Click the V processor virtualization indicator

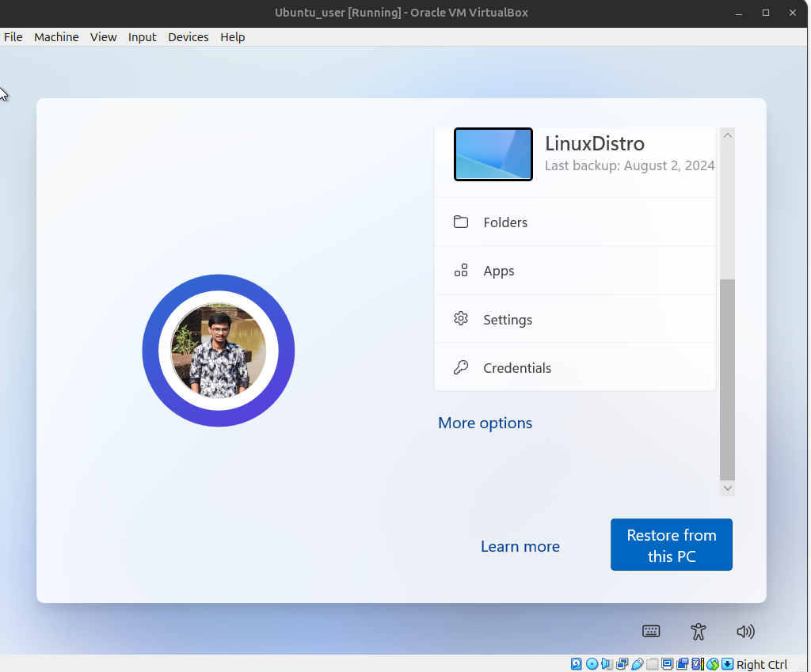698,664
